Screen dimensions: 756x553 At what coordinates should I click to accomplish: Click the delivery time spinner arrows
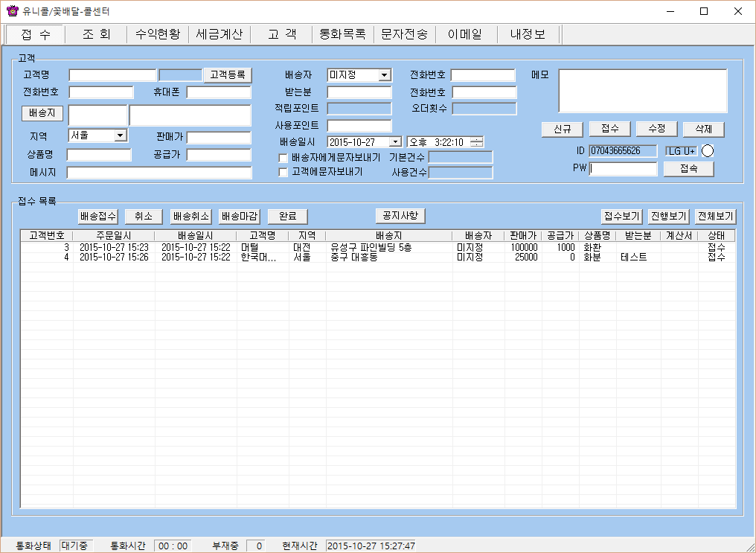click(x=477, y=142)
